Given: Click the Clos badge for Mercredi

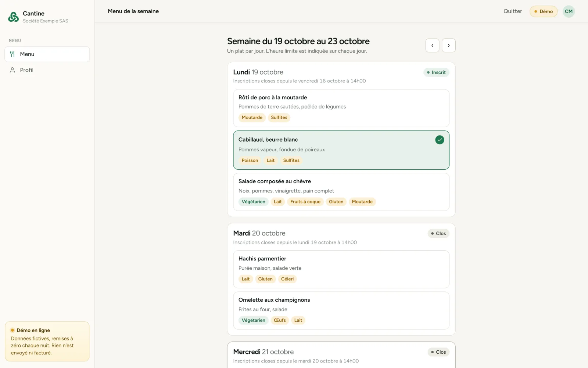Looking at the screenshot, I should (x=438, y=352).
